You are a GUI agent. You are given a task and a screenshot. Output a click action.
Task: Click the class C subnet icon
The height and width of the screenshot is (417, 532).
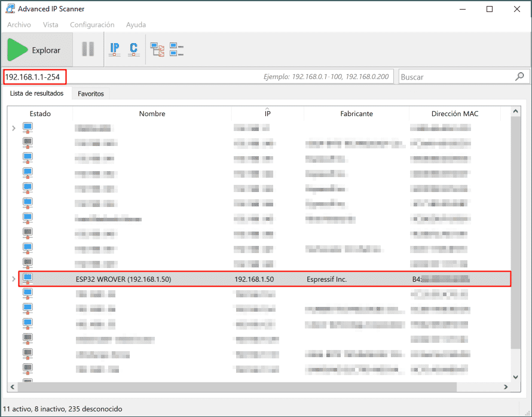click(x=134, y=50)
